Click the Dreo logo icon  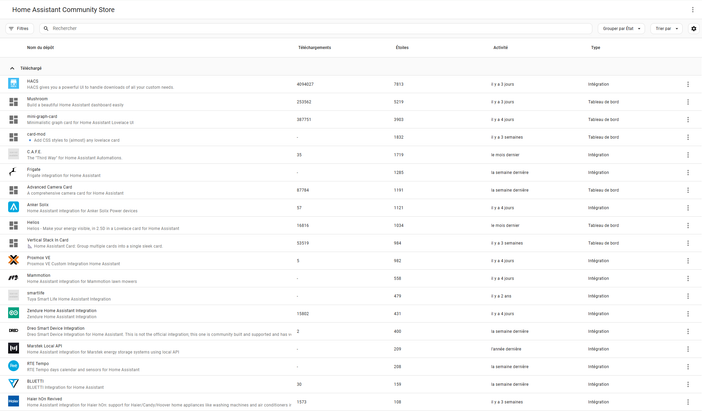pos(13,330)
